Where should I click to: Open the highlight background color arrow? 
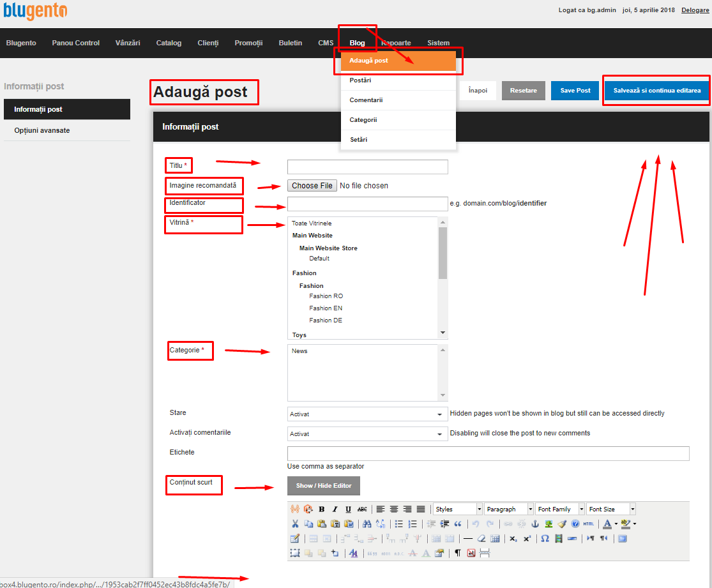click(634, 524)
